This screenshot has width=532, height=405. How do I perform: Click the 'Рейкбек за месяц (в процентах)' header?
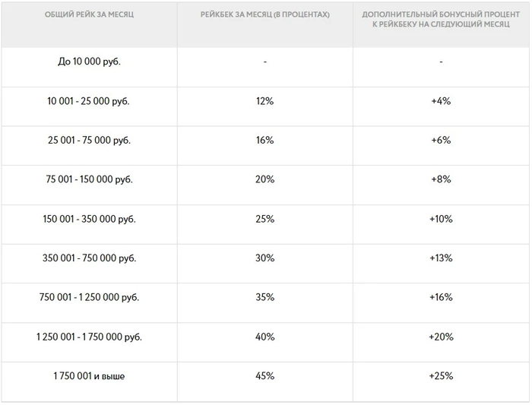click(265, 14)
